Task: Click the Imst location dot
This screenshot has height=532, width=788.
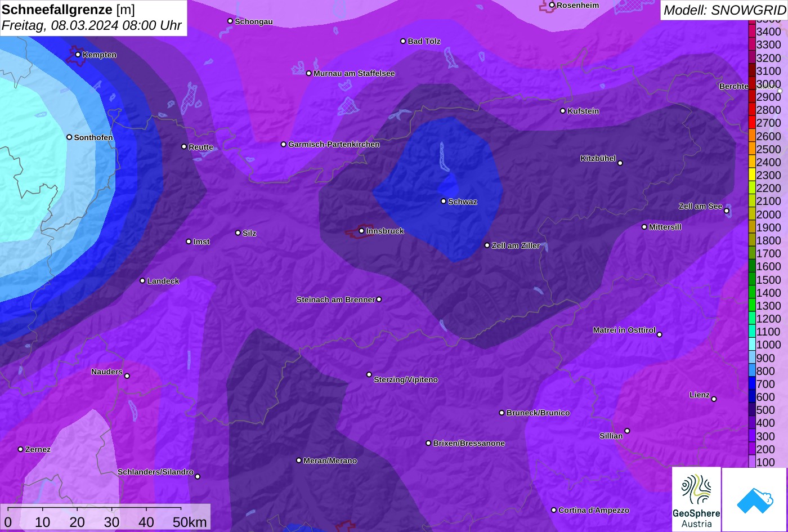Action: (189, 242)
